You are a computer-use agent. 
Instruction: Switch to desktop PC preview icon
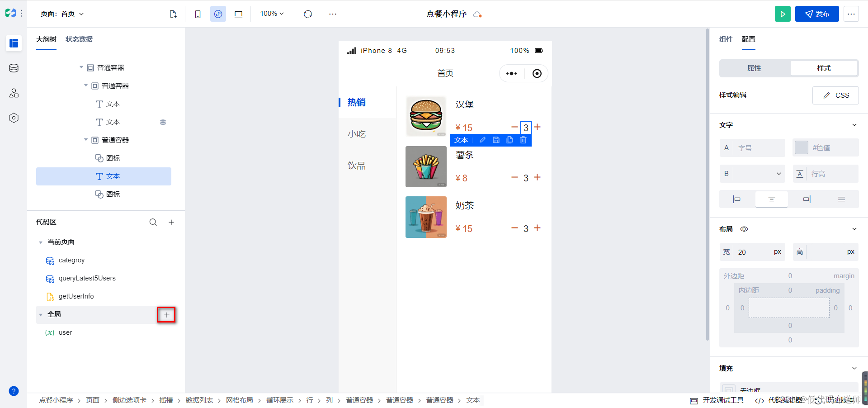[238, 14]
